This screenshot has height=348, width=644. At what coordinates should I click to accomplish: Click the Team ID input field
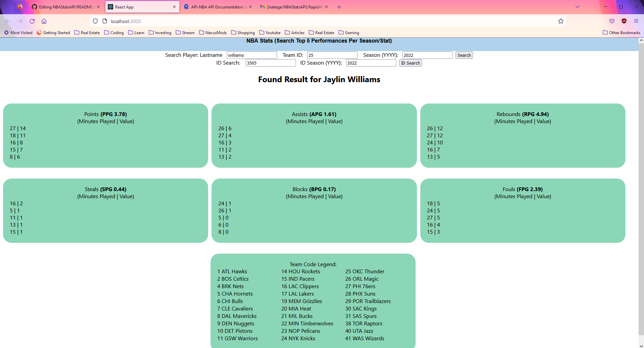point(332,55)
